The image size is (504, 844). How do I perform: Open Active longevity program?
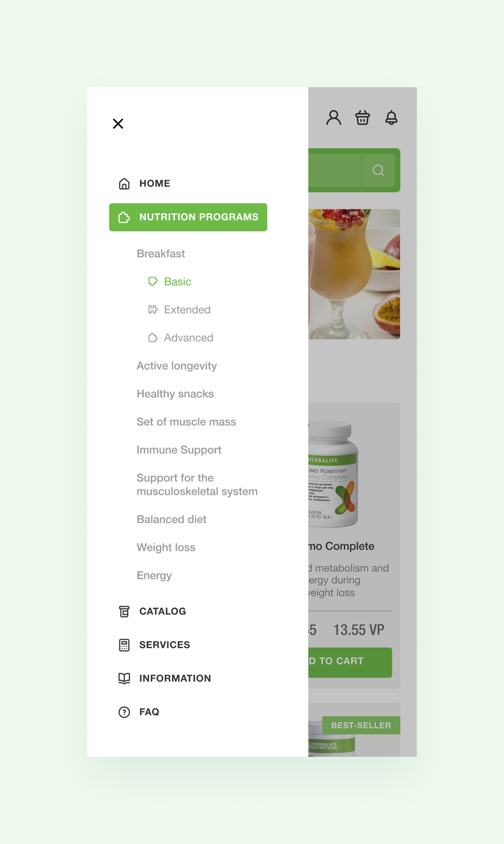pos(177,366)
